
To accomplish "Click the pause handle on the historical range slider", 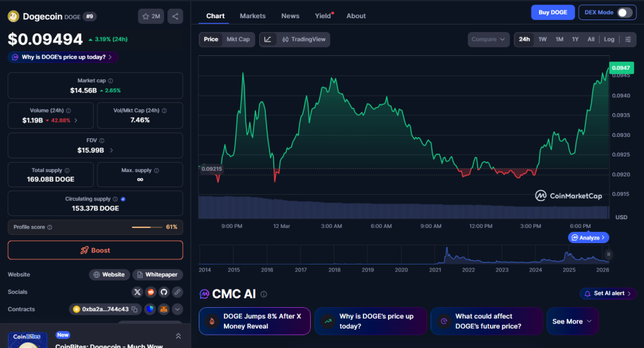I will click(608, 254).
